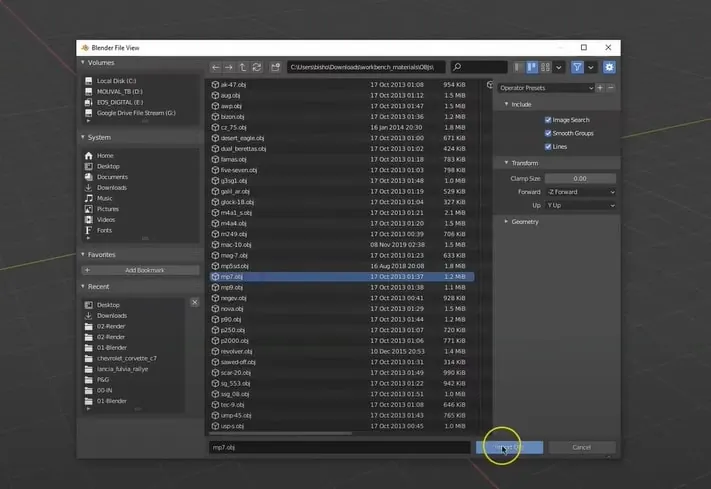Image resolution: width=711 pixels, height=489 pixels.
Task: Open recent 00-IN folder
Action: tap(133, 391)
